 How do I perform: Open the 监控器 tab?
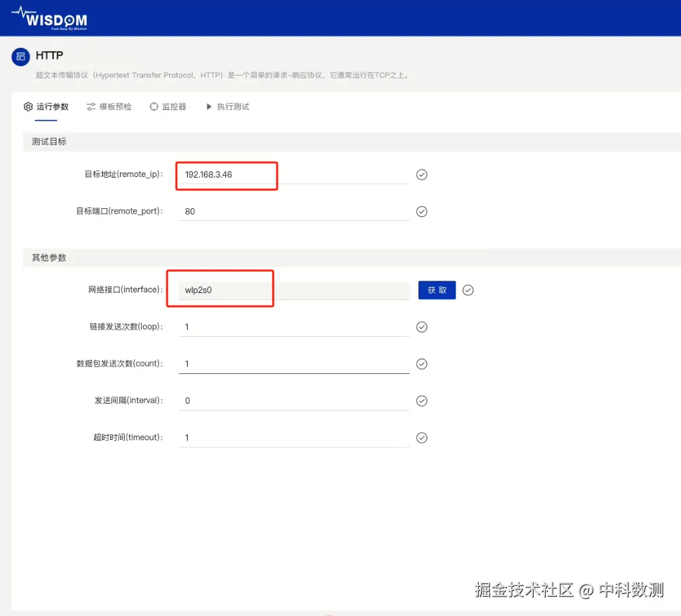(168, 107)
